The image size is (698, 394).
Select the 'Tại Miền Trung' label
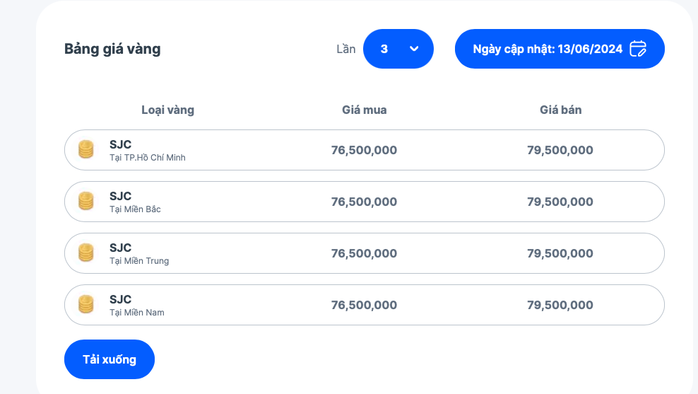coord(139,261)
